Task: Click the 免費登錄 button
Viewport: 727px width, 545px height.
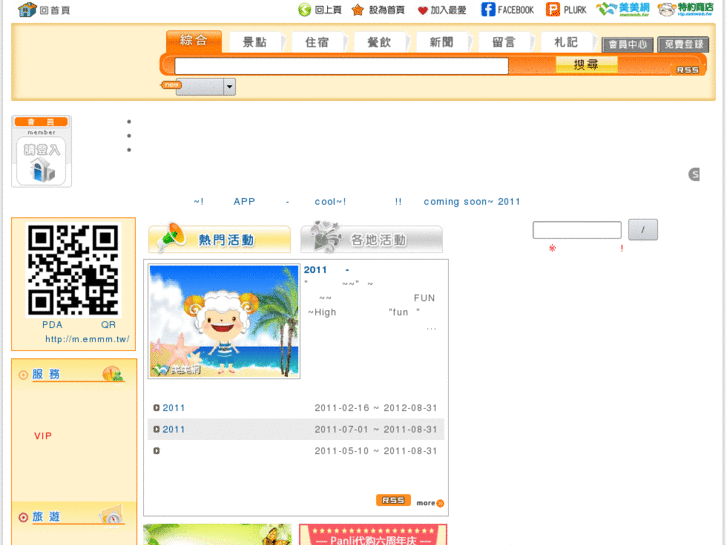Action: pyautogui.click(x=683, y=45)
